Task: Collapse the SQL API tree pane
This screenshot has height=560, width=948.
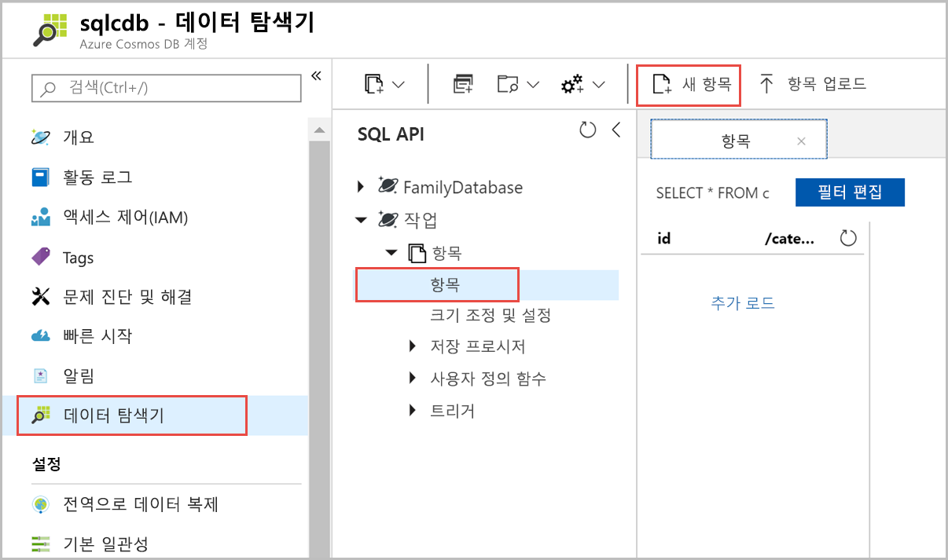Action: pyautogui.click(x=615, y=130)
